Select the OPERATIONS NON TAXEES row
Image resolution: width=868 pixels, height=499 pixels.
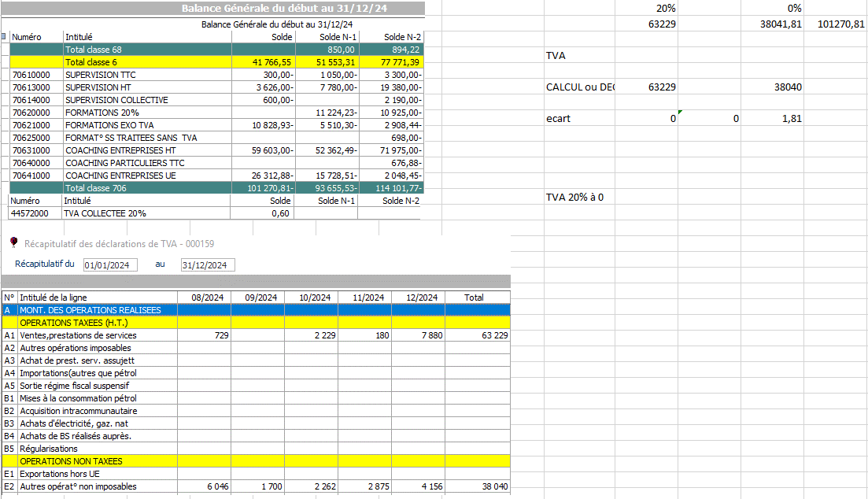coord(256,461)
